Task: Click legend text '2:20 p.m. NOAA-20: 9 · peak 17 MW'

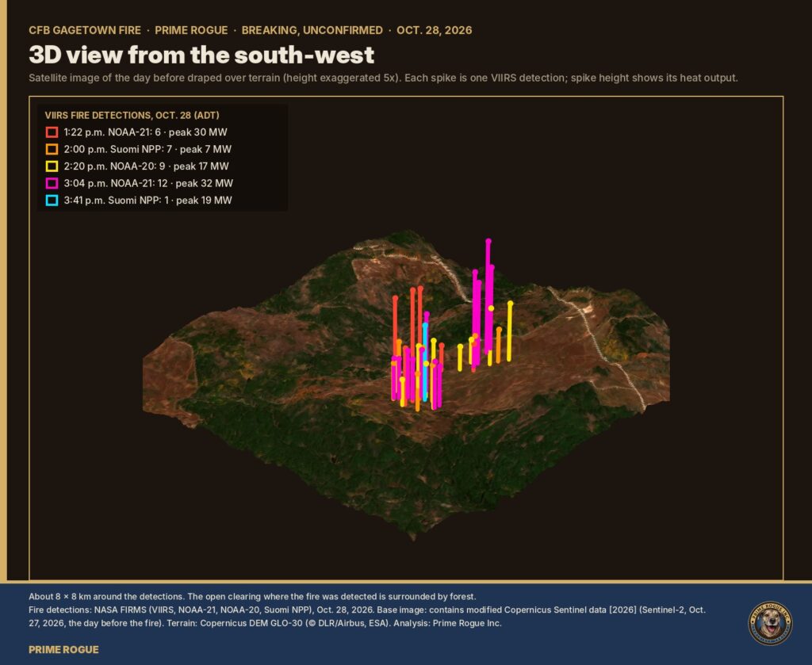Action: pyautogui.click(x=146, y=166)
